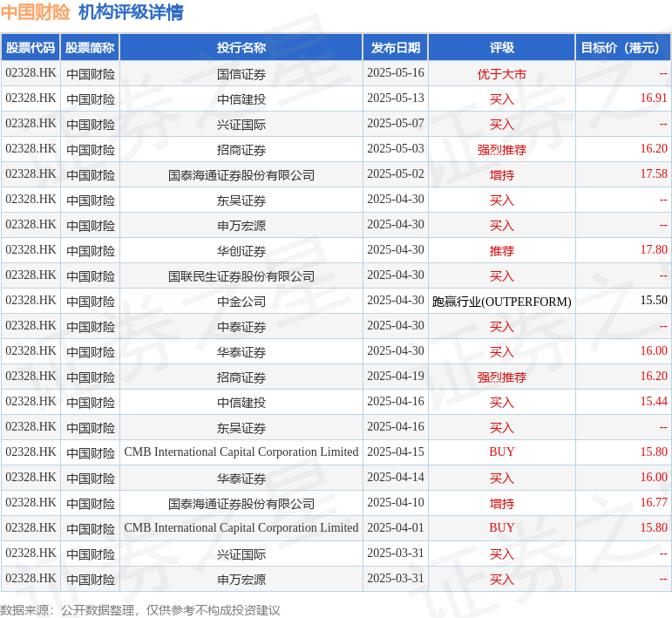Click the date 2025-05-02
This screenshot has height=618, width=672.
[396, 174]
